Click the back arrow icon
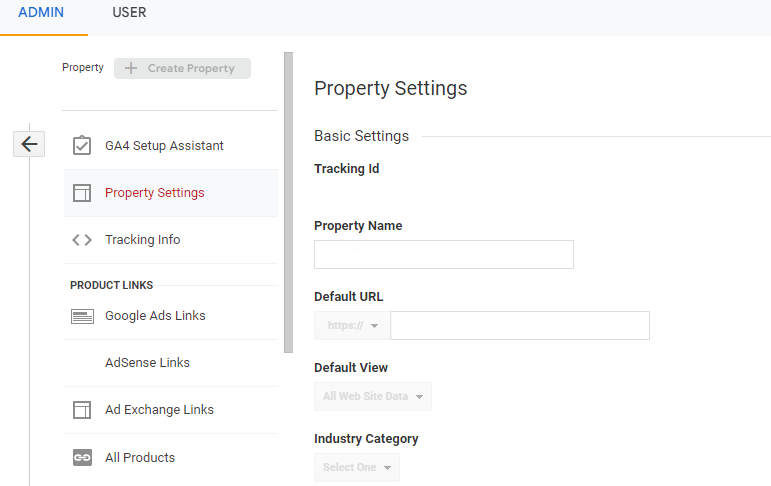Image resolution: width=771 pixels, height=486 pixels. pos(29,144)
